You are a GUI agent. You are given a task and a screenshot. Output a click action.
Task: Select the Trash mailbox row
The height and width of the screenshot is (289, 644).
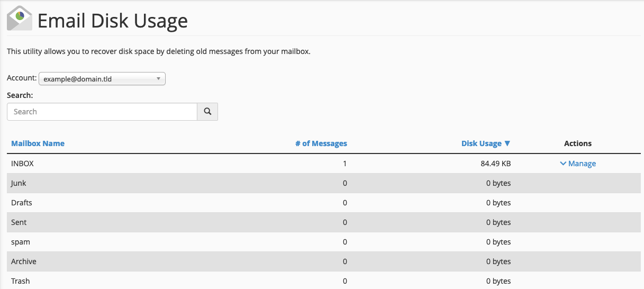click(21, 281)
